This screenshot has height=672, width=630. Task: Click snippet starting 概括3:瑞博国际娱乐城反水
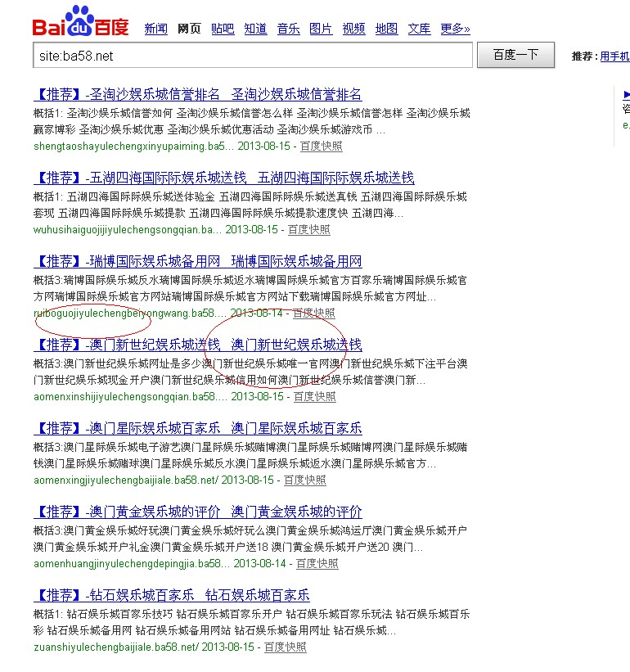click(250, 288)
